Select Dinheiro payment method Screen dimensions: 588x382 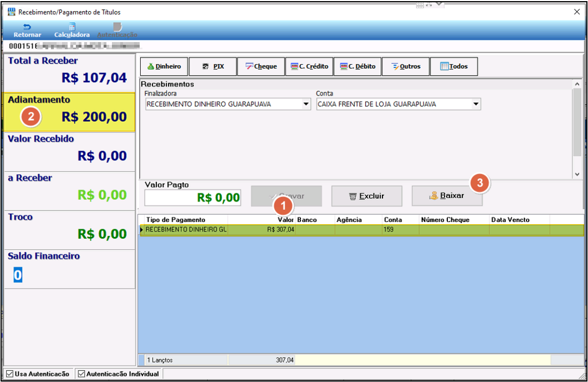164,66
